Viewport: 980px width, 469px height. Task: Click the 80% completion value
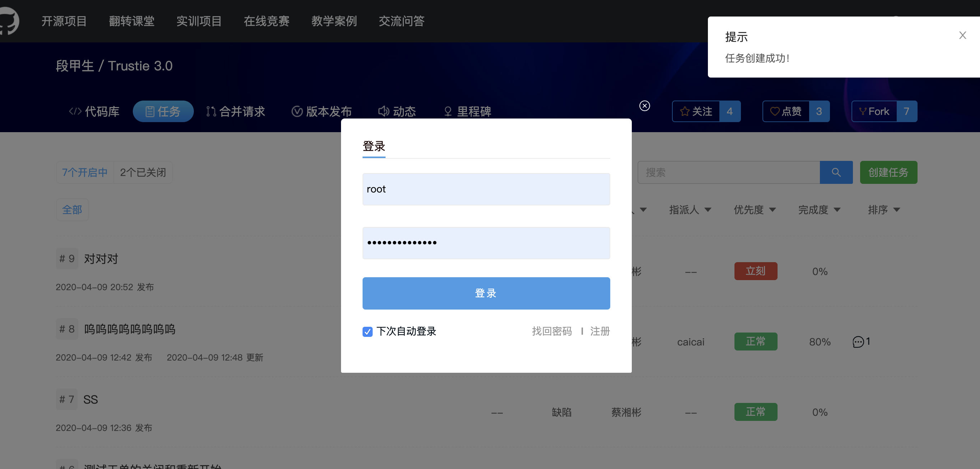pos(820,342)
